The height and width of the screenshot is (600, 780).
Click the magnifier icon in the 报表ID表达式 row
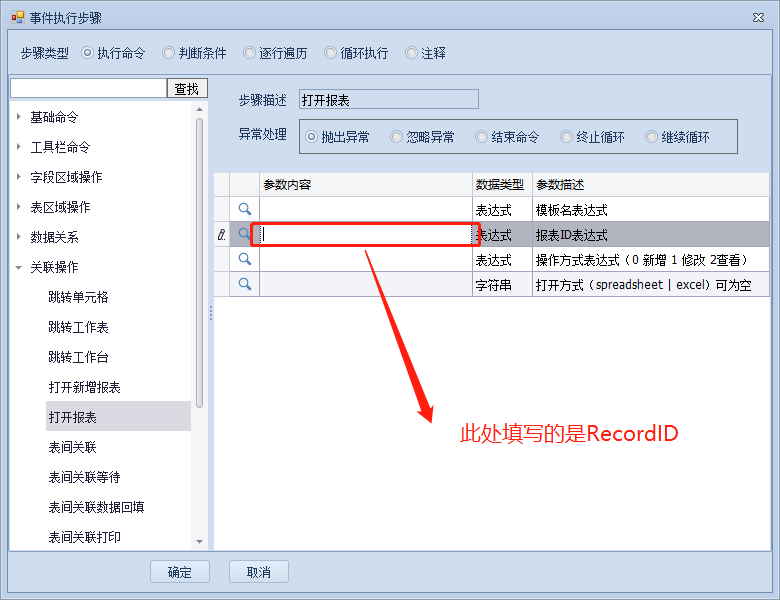(x=244, y=234)
